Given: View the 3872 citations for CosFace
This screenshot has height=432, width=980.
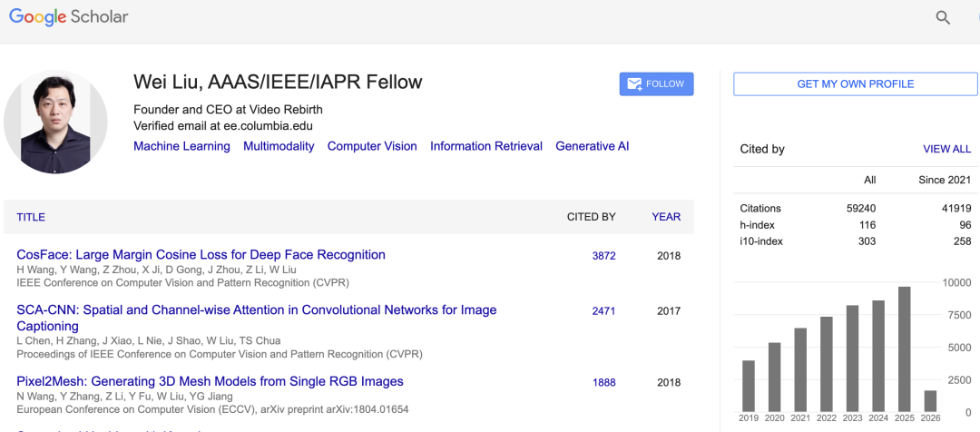Looking at the screenshot, I should [x=603, y=256].
